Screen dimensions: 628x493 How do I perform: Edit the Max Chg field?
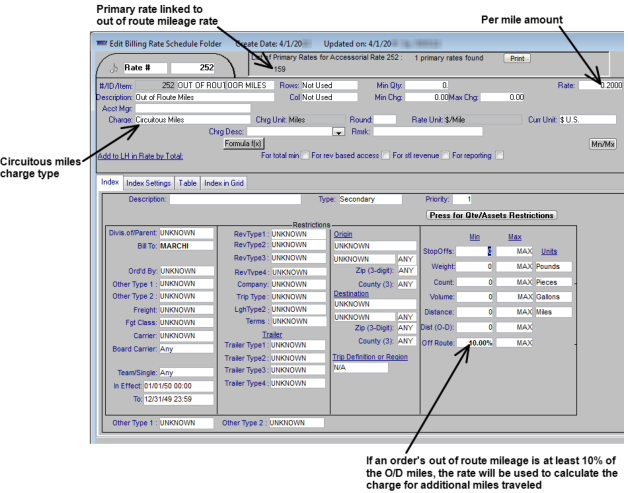click(503, 97)
